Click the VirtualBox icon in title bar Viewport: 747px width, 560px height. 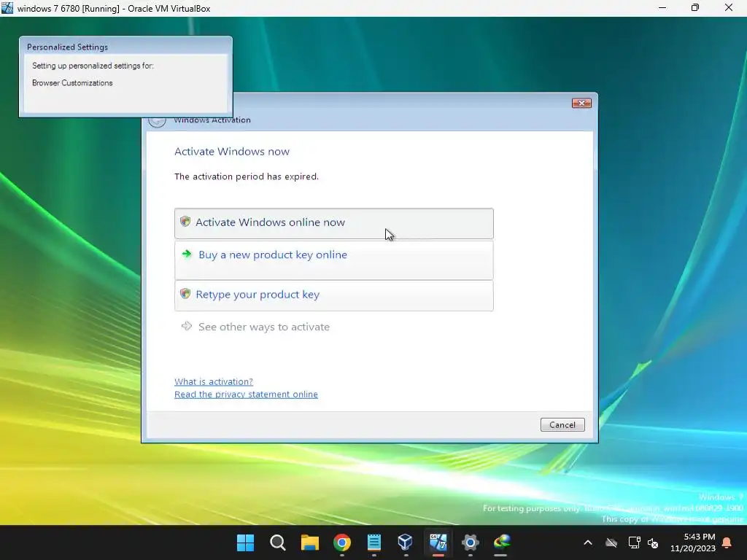click(7, 8)
